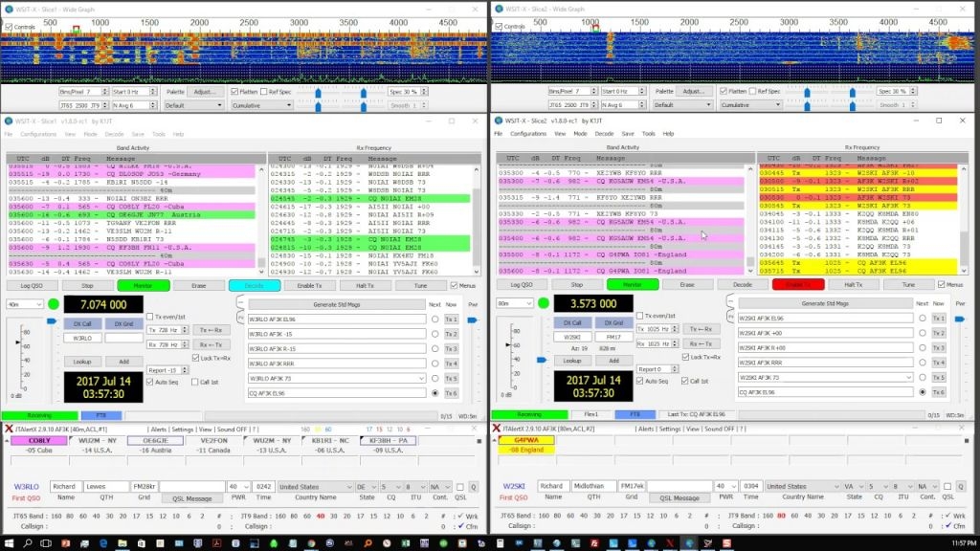Image resolution: width=980 pixels, height=551 pixels.
Task: Open Settings menu in JTAlert 40m window
Action: [x=183, y=430]
